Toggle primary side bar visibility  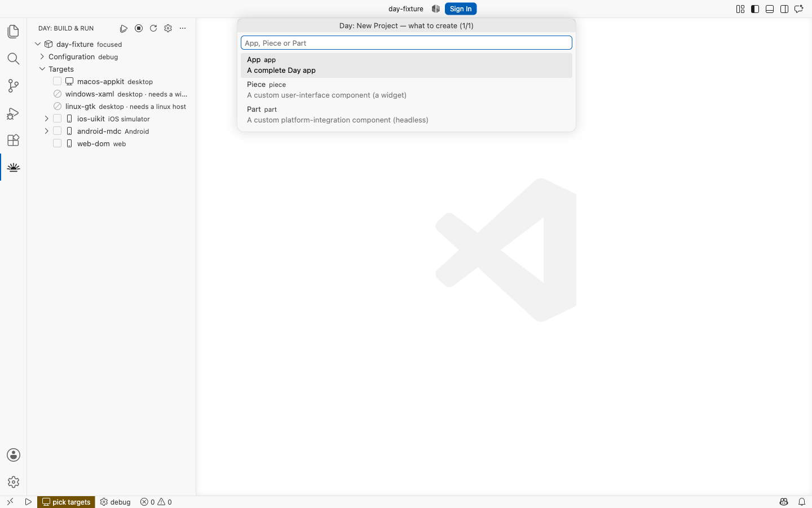[x=755, y=9]
